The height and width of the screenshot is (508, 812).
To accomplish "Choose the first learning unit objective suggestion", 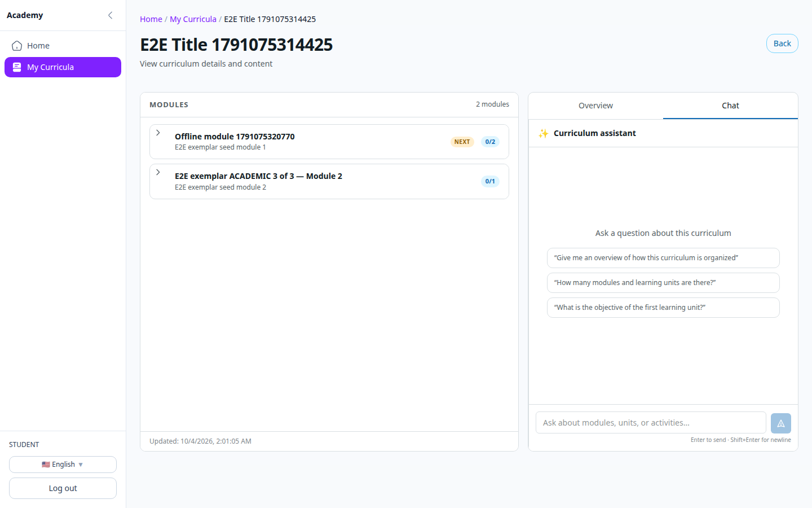I will [663, 308].
